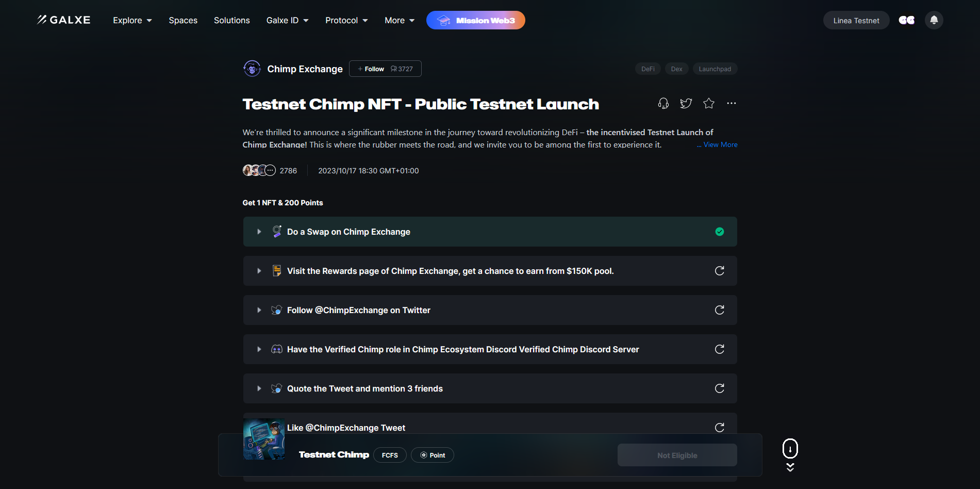Click the Galxe logo in header

[64, 20]
